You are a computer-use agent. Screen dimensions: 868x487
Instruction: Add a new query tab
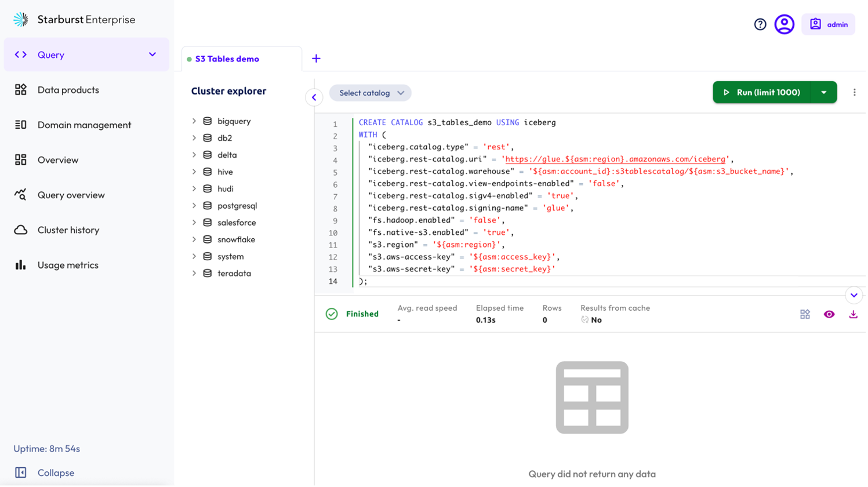[317, 59]
